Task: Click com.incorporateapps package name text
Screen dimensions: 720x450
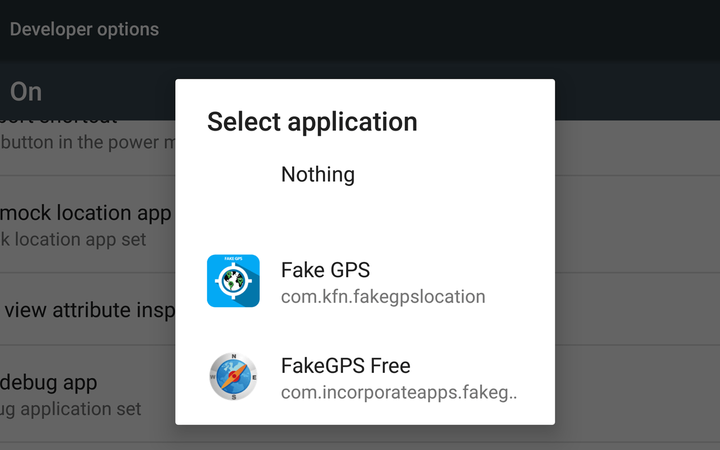Action: pyautogui.click(x=398, y=393)
